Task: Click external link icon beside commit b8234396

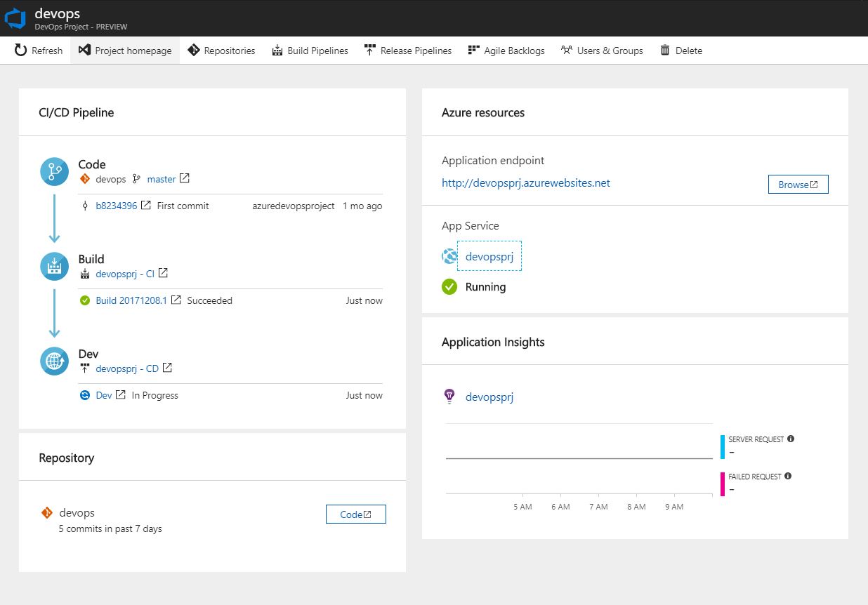Action: tap(146, 205)
